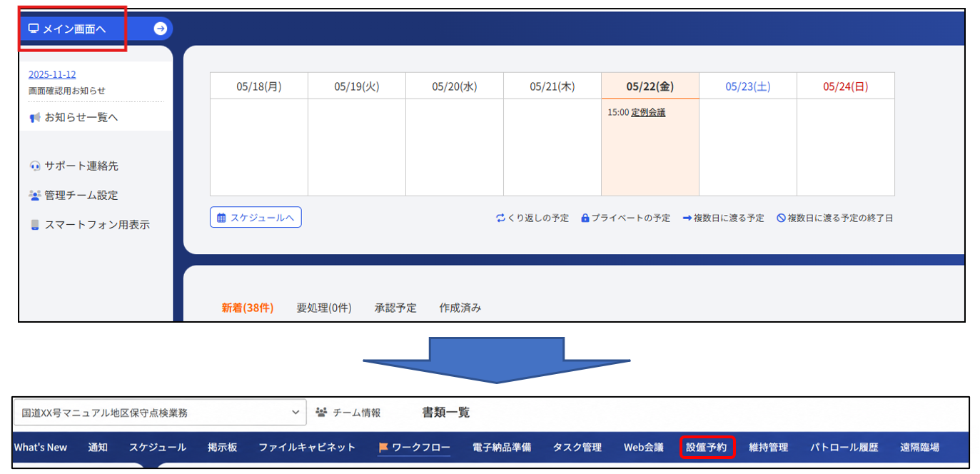The image size is (980, 474).
Task: Select the 書類一覧 heading text
Action: [446, 413]
